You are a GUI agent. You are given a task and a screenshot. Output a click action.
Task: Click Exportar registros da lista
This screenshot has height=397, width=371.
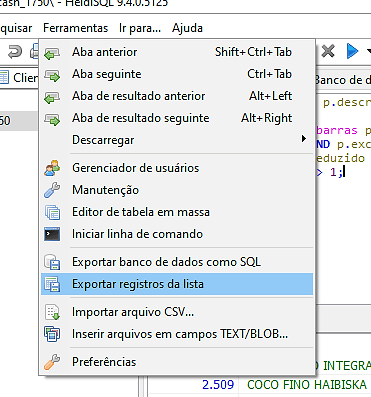pyautogui.click(x=177, y=284)
